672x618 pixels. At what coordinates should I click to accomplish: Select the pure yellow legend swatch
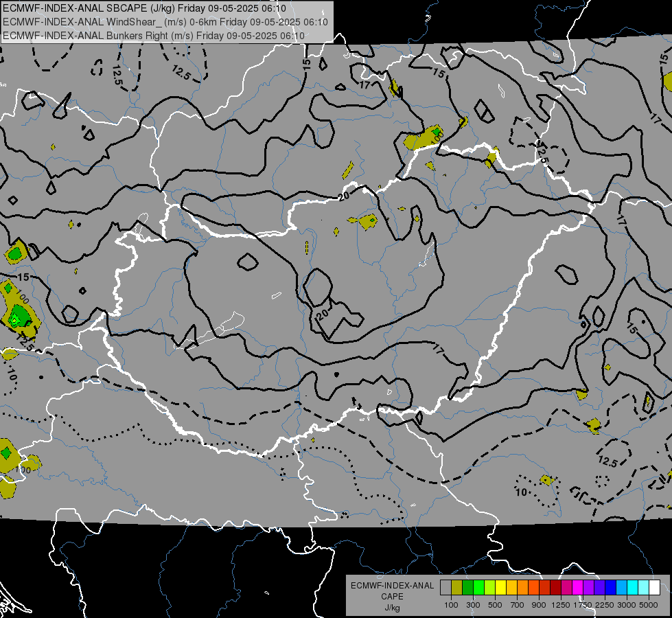[x=500, y=588]
